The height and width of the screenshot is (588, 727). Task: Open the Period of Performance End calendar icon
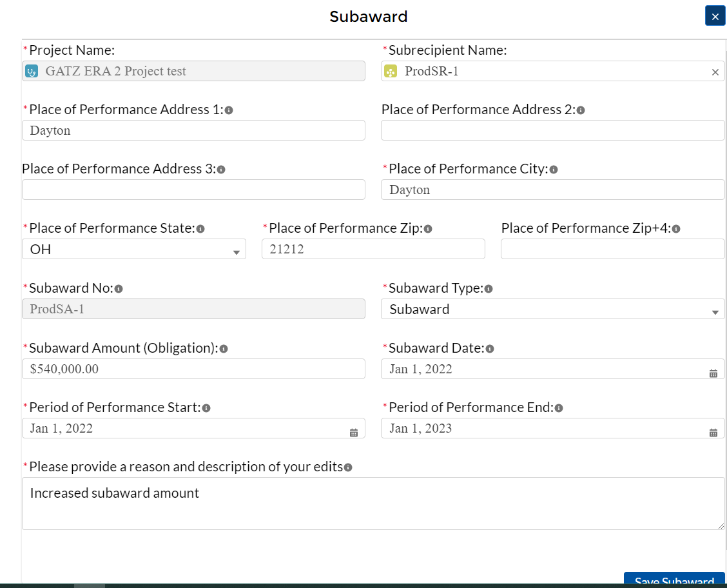coord(713,433)
